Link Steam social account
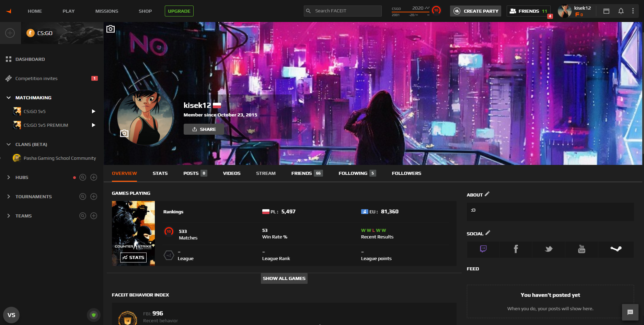This screenshot has width=644, height=325. 616,249
